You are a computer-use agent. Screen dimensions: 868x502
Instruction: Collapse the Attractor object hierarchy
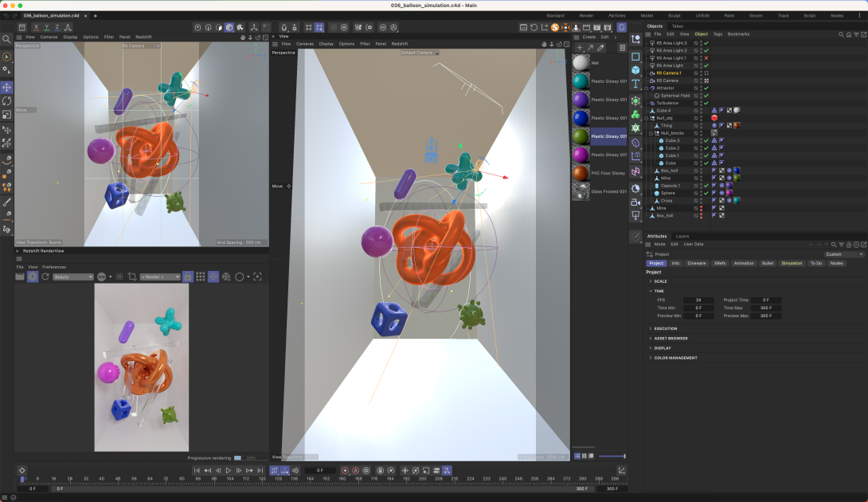(x=647, y=88)
